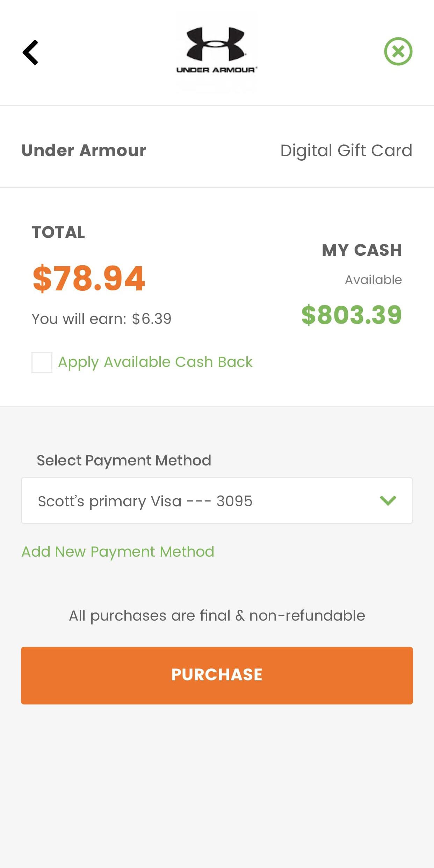Click the 'Add New Payment Method' link
The width and height of the screenshot is (434, 868).
pyautogui.click(x=118, y=552)
